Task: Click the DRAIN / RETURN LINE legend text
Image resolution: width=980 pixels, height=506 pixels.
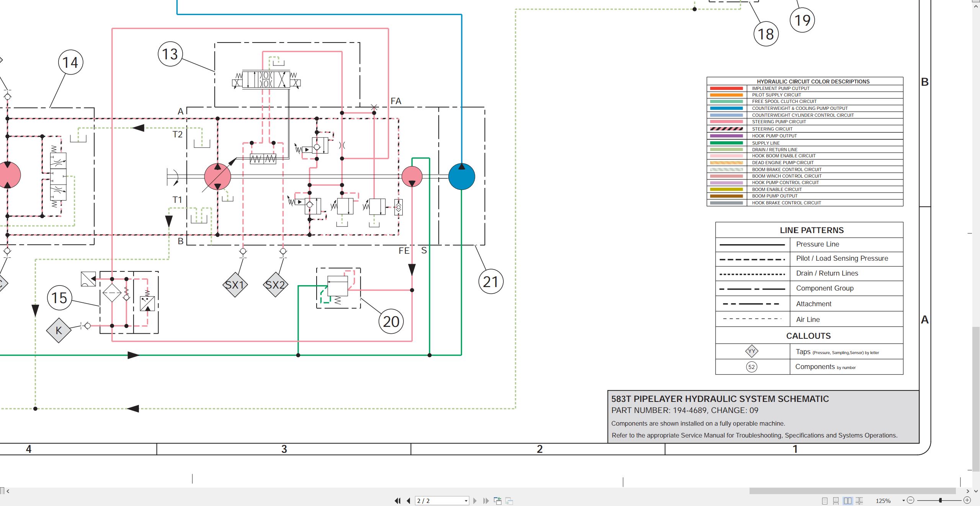Action: pos(774,150)
